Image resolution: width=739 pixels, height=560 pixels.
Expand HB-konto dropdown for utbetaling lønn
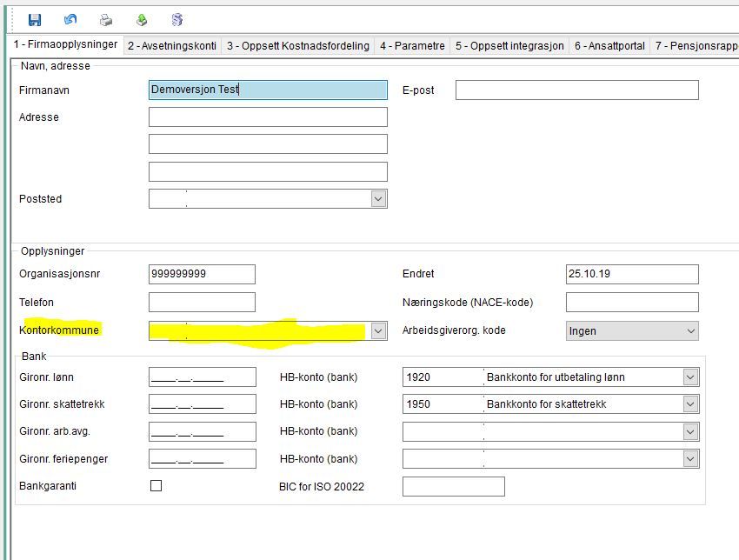[690, 377]
